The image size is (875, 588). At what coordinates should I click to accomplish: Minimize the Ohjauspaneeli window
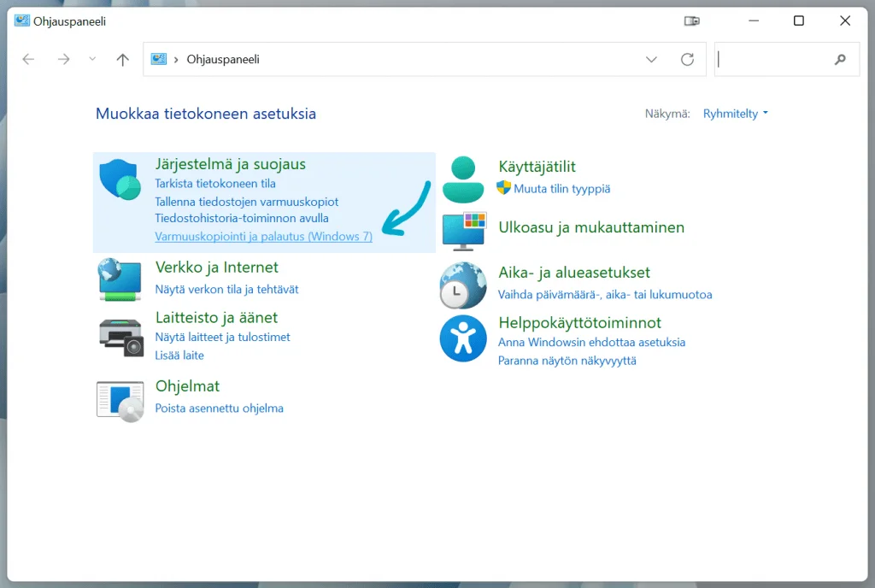click(x=754, y=21)
